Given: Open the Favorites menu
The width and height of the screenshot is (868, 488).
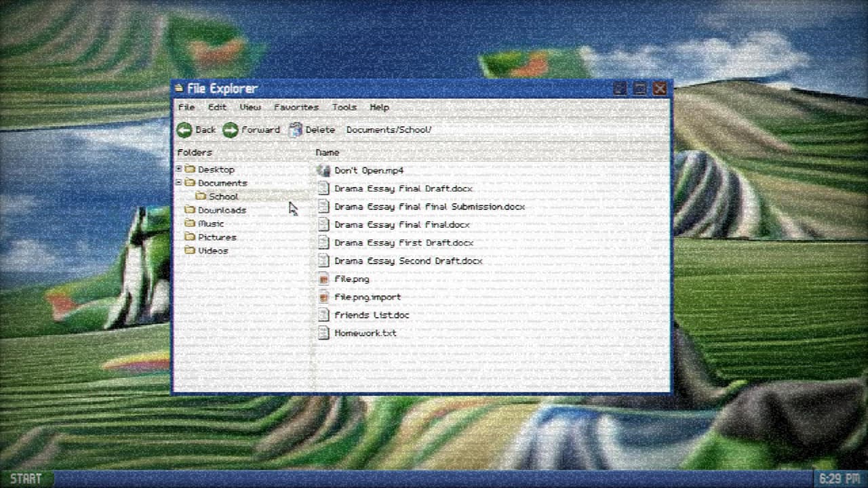Looking at the screenshot, I should point(296,107).
